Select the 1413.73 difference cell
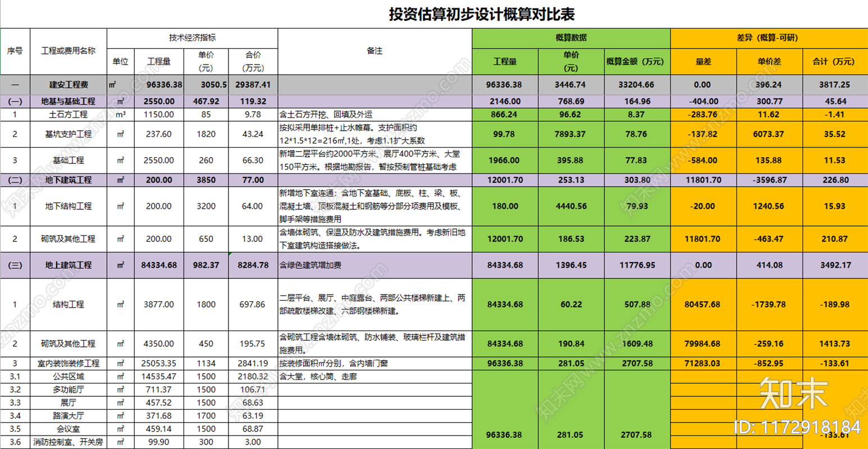 coord(834,343)
